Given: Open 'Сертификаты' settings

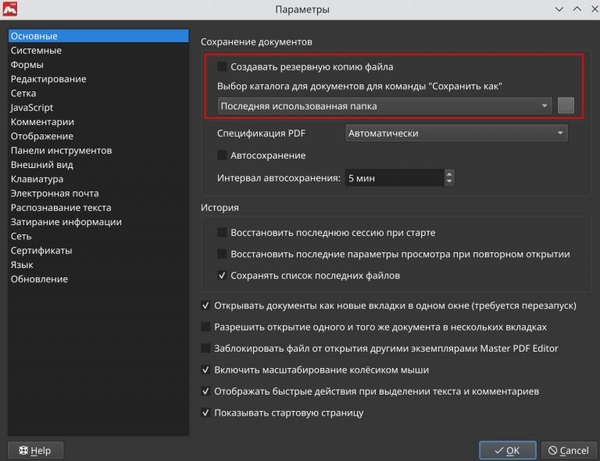Looking at the screenshot, I should 99,250.
